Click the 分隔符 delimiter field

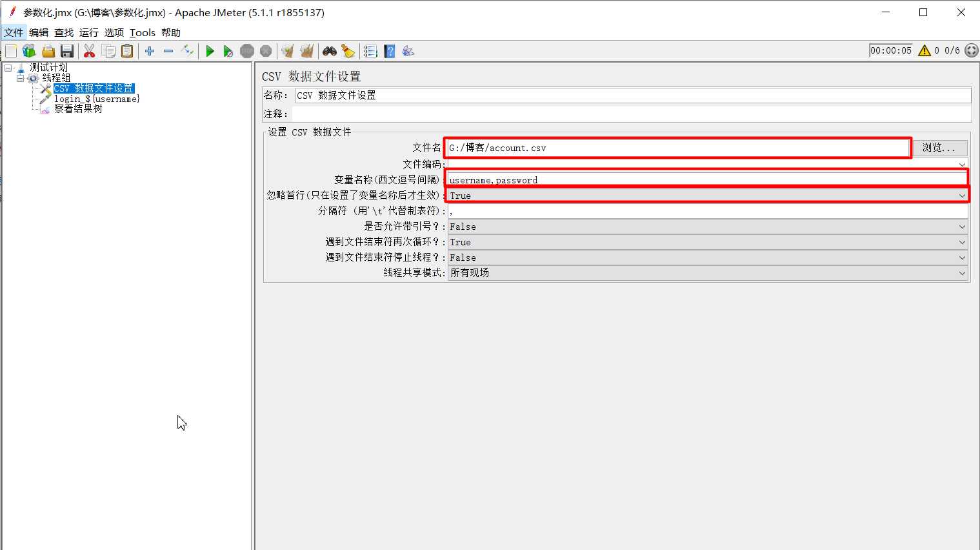(x=708, y=211)
